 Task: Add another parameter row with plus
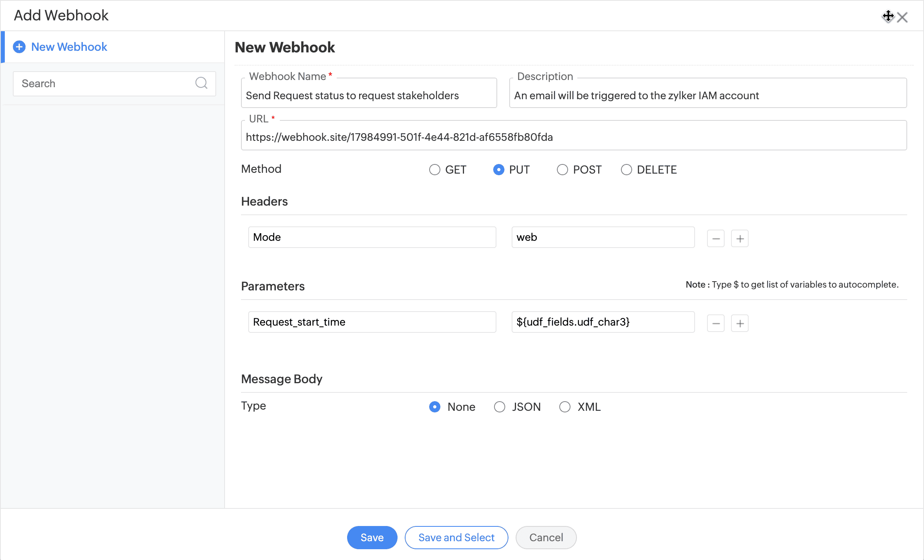[739, 323]
